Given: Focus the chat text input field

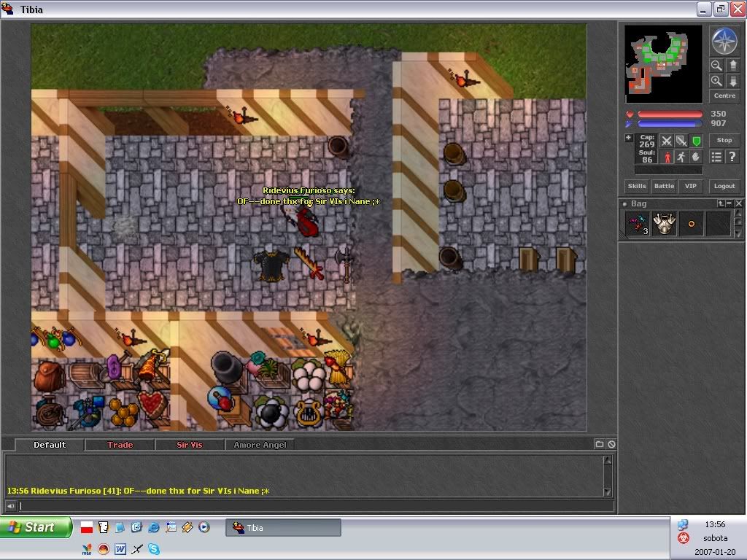Looking at the screenshot, I should point(315,506).
